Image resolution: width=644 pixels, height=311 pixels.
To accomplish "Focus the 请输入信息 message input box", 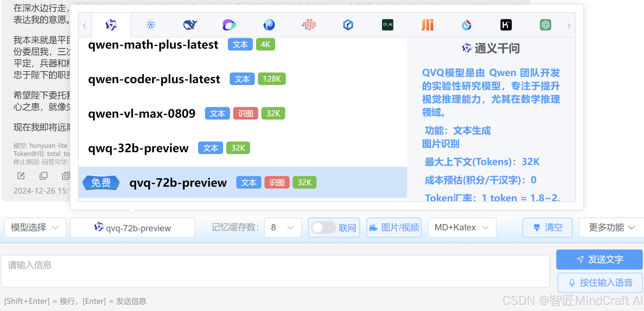I will tap(275, 271).
